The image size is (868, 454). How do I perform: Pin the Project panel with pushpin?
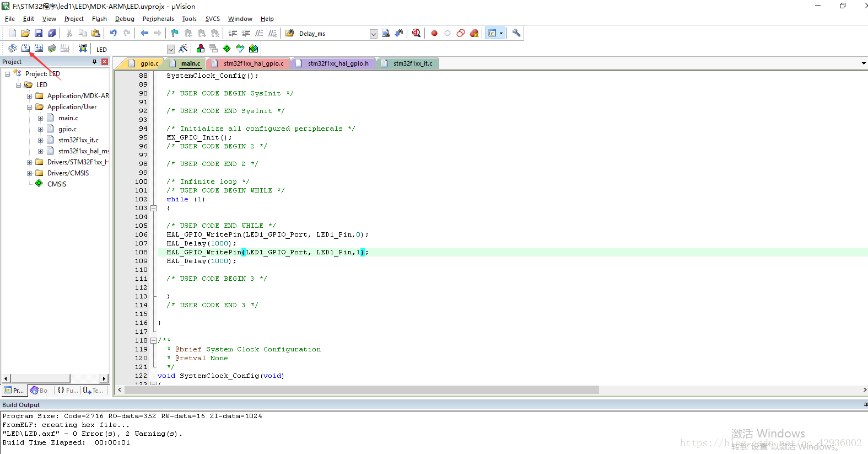coord(94,62)
